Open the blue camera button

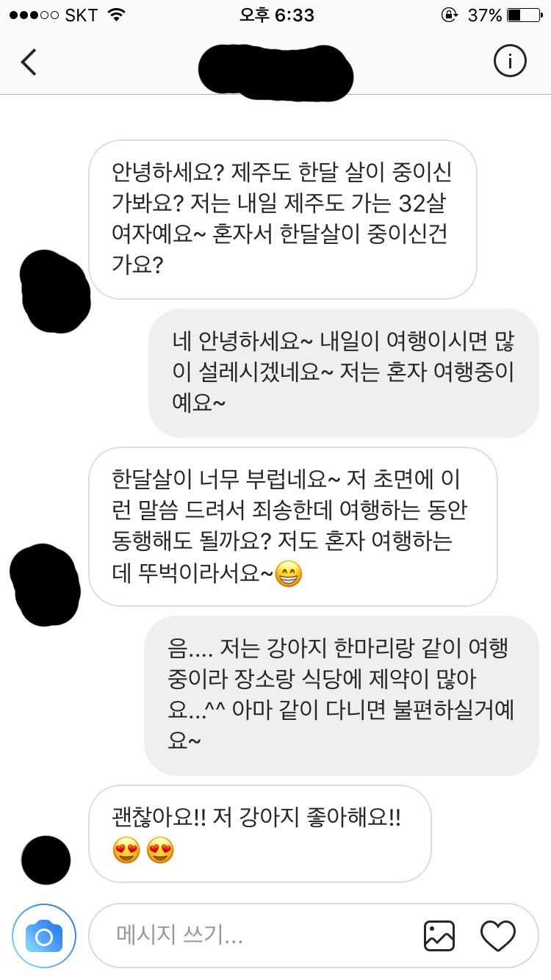point(44,936)
